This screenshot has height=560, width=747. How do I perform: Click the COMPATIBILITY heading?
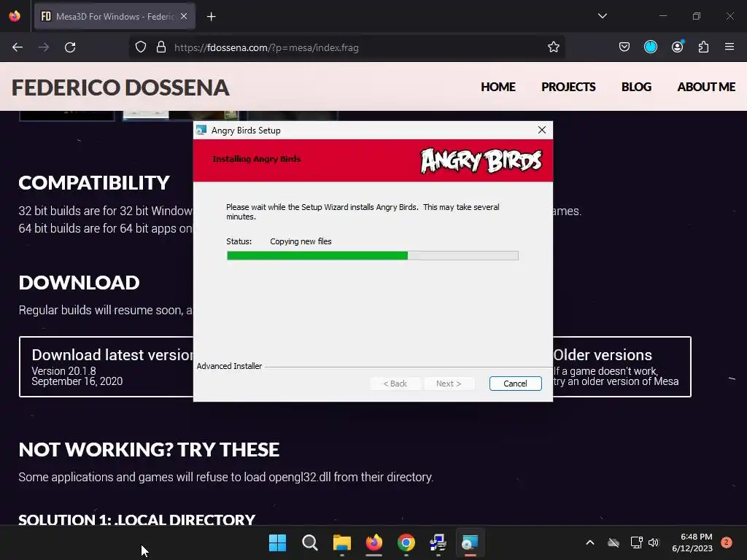coord(94,183)
